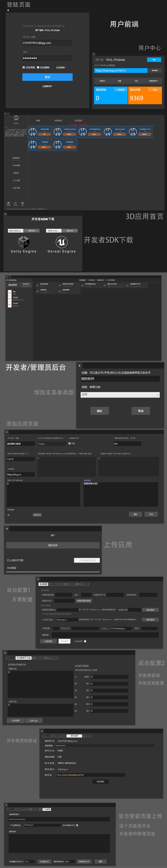
Task: Click the blue 登录 button
Action: point(48,77)
